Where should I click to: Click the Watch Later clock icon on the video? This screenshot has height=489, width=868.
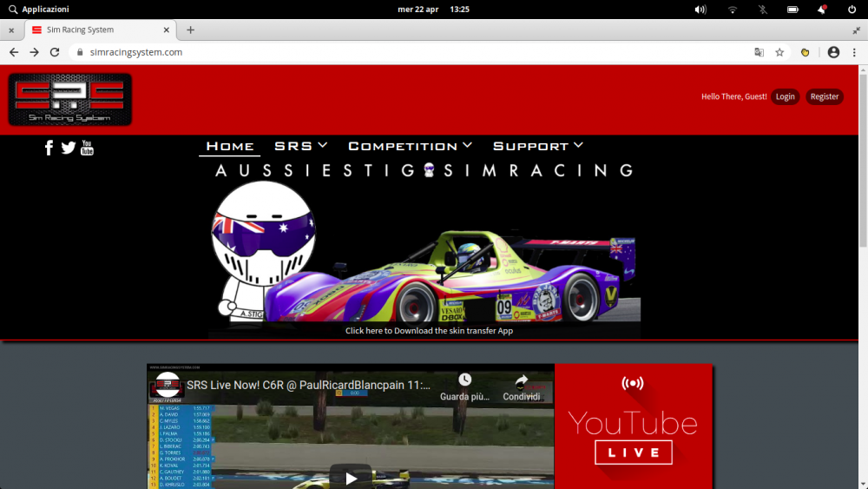tap(464, 380)
